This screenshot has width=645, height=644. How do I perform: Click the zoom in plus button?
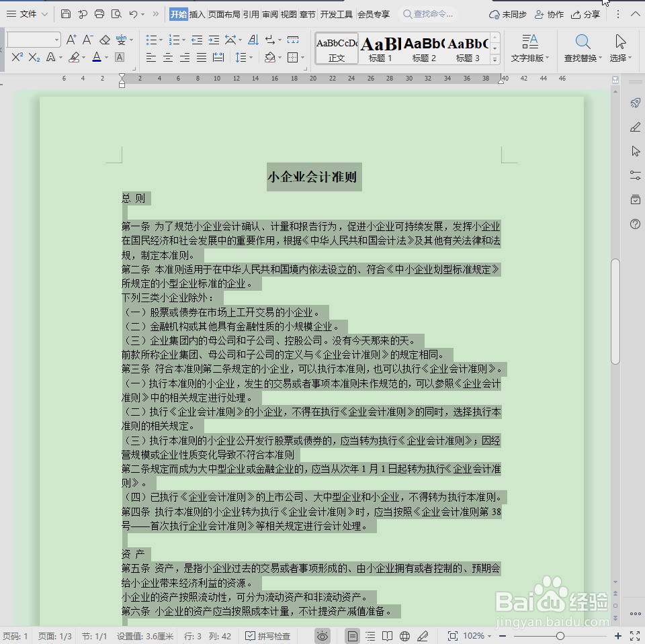point(618,636)
